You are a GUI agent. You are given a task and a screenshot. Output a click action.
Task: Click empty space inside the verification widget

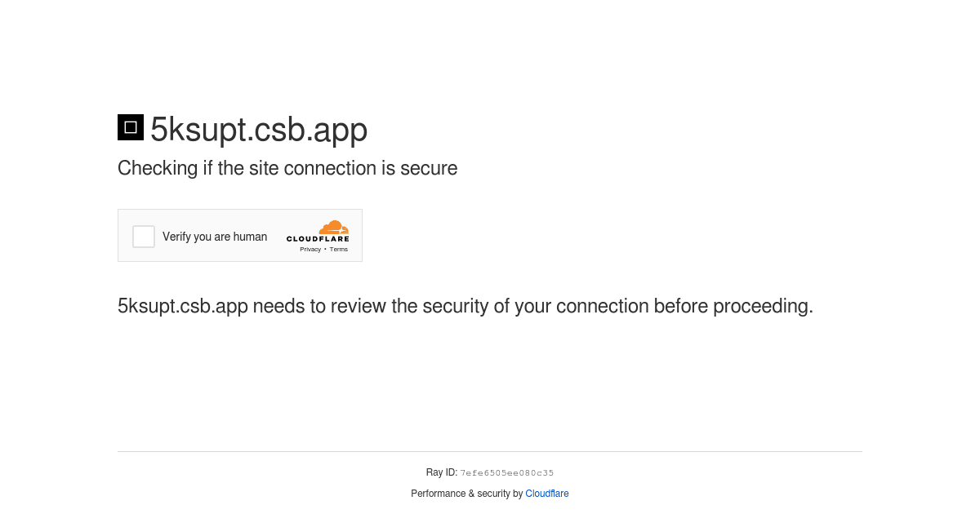(x=276, y=251)
